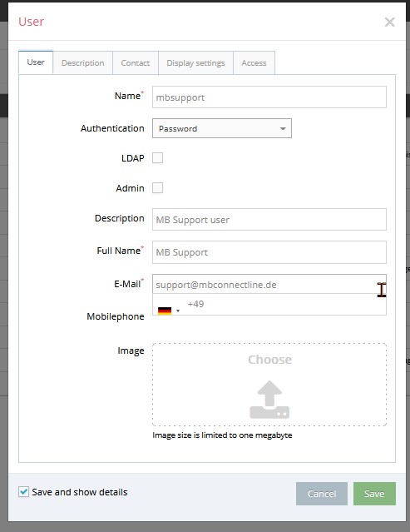This screenshot has height=532, width=410.
Task: Open the Authentication Password dropdown
Action: click(222, 128)
